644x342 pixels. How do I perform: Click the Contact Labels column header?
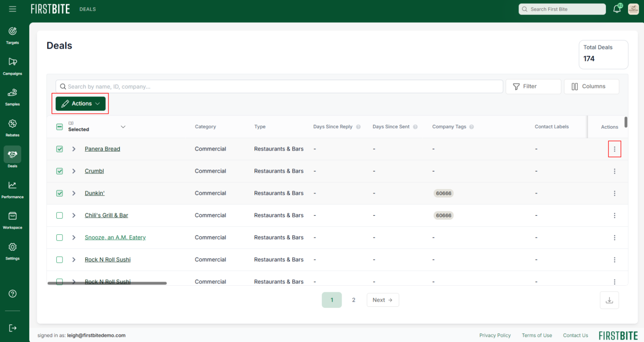[552, 127]
